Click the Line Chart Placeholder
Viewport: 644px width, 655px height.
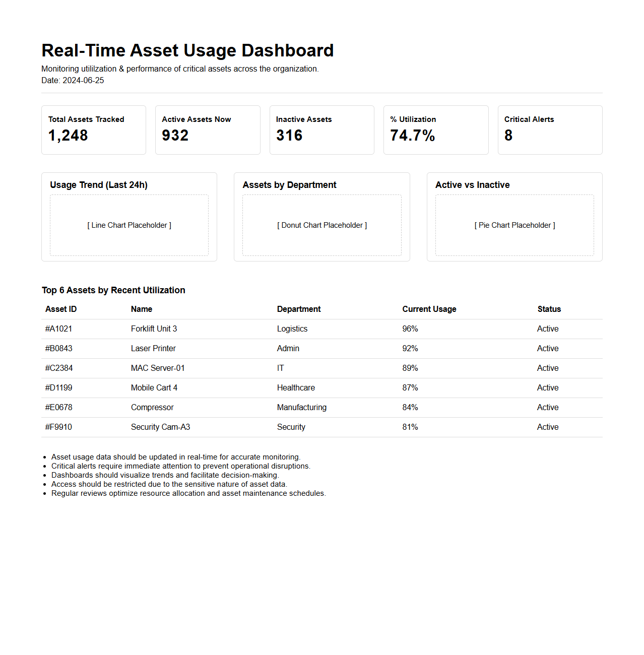(129, 225)
